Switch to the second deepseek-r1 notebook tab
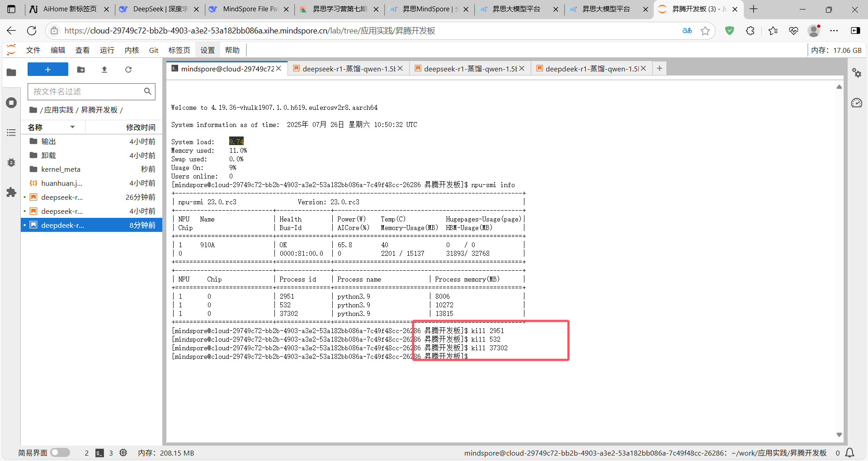The image size is (868, 461). (470, 69)
